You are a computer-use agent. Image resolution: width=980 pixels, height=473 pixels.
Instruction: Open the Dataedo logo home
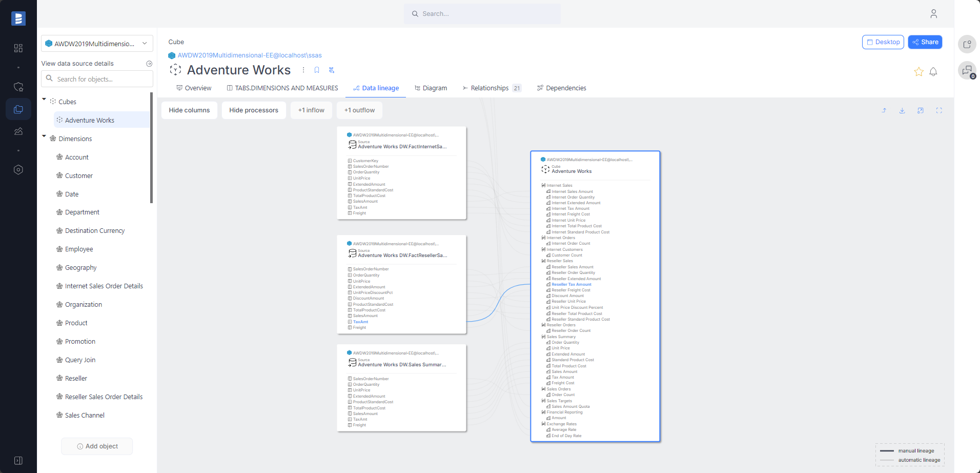(x=18, y=18)
